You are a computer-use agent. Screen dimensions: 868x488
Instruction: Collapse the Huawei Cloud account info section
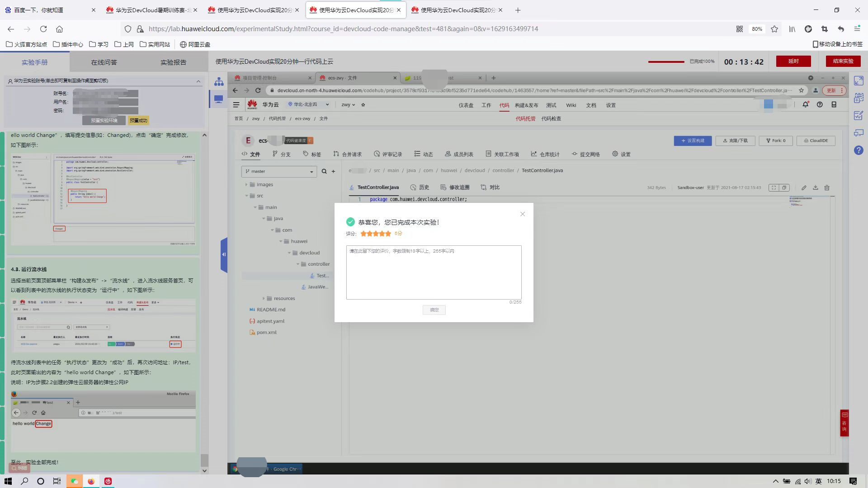[x=198, y=81]
